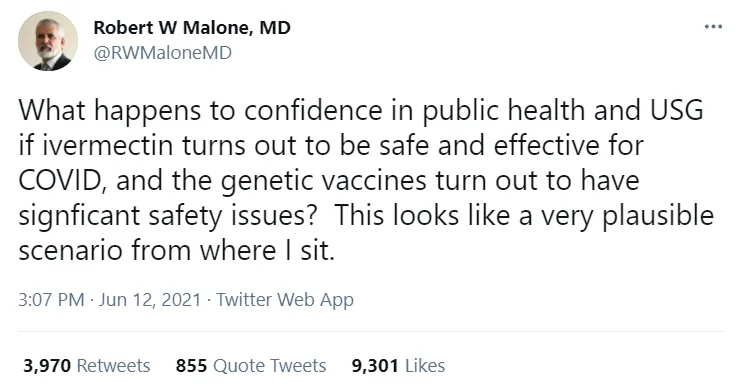Viewport: 737px width, 391px height.
Task: Click the last line 'scenario from where I sit'
Action: 176,250
